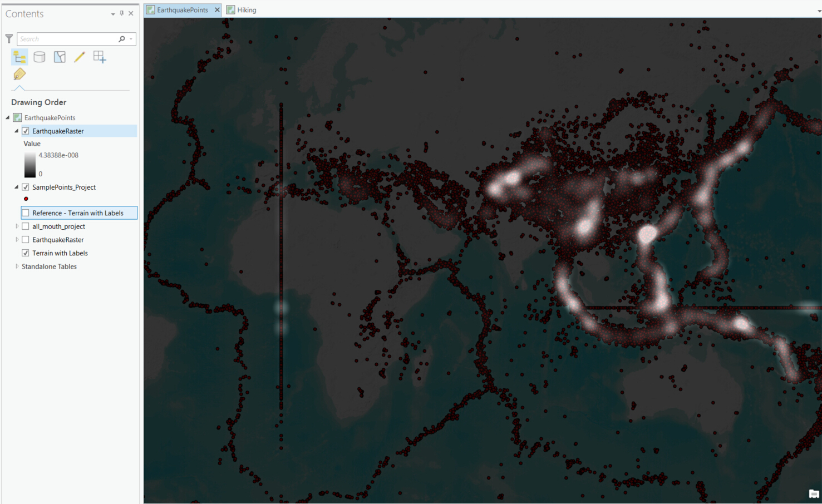822x504 pixels.
Task: Uncheck SamplePoints_Project layer visibility
Action: pyautogui.click(x=26, y=187)
